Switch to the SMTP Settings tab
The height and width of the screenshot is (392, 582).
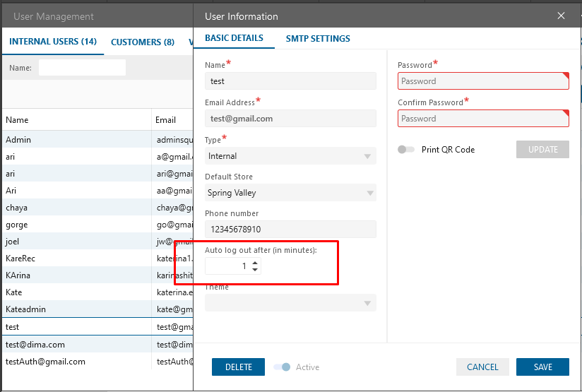(x=318, y=39)
